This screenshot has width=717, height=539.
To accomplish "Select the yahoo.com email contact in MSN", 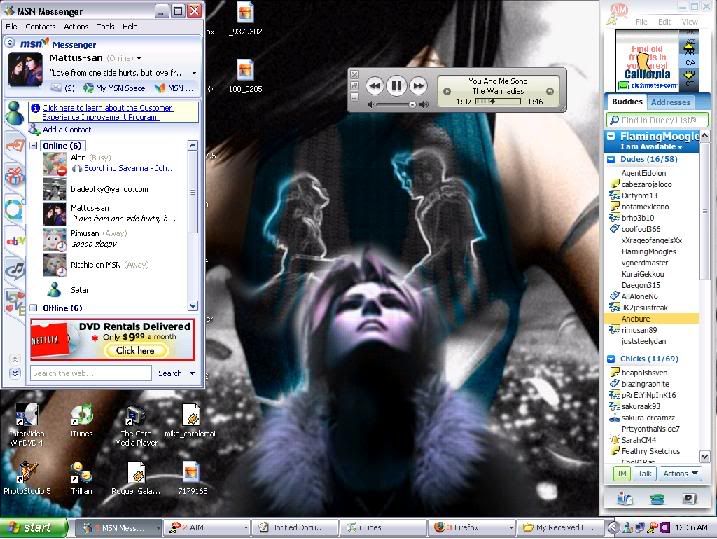I will pyautogui.click(x=109, y=189).
